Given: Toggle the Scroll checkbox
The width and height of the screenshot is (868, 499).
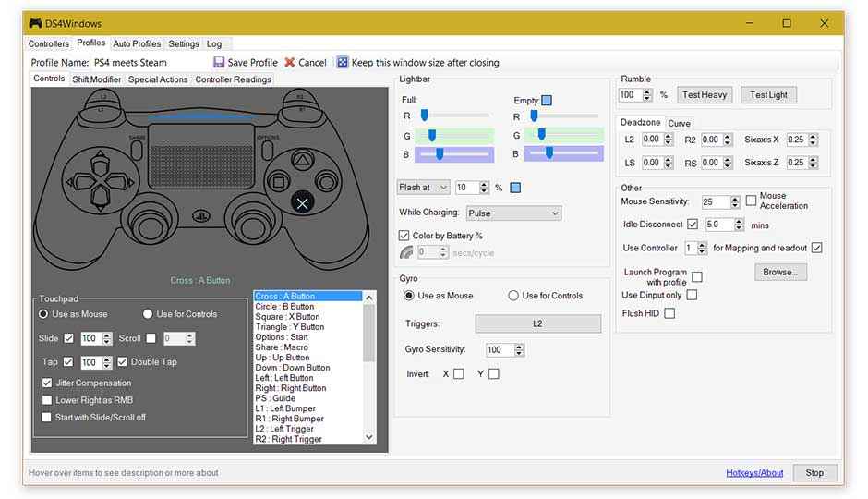Looking at the screenshot, I should point(151,338).
